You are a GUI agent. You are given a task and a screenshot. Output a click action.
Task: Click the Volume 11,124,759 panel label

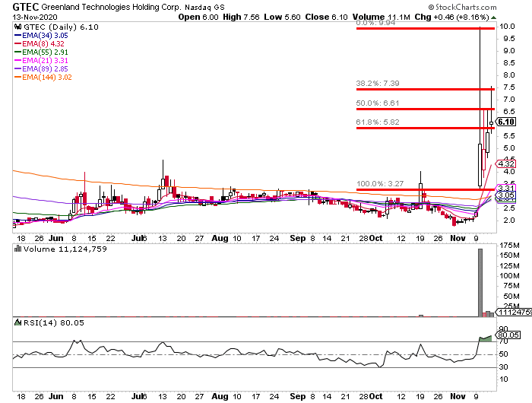coord(65,249)
